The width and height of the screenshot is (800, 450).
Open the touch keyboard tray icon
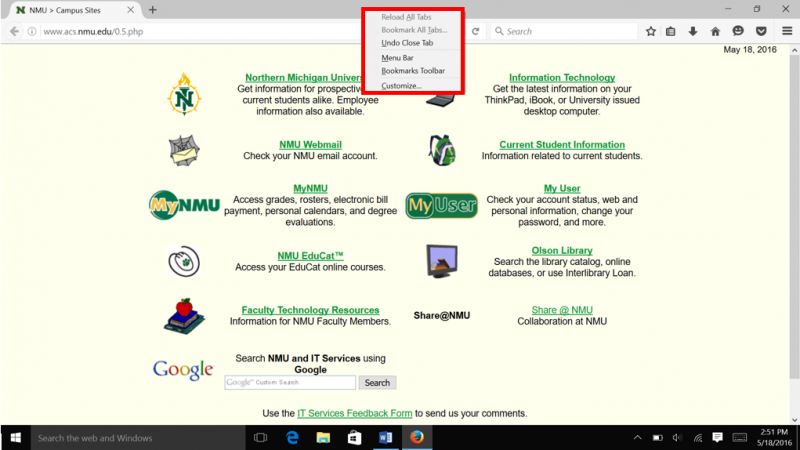pos(740,438)
